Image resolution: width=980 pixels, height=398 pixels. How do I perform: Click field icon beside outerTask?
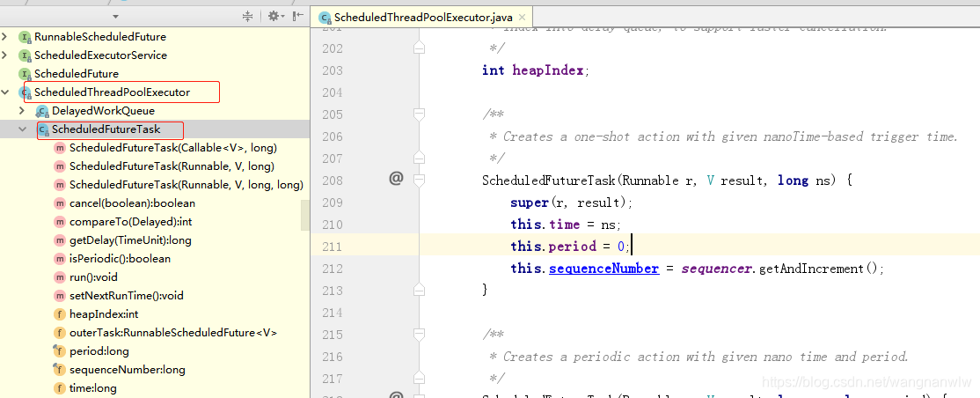(60, 332)
